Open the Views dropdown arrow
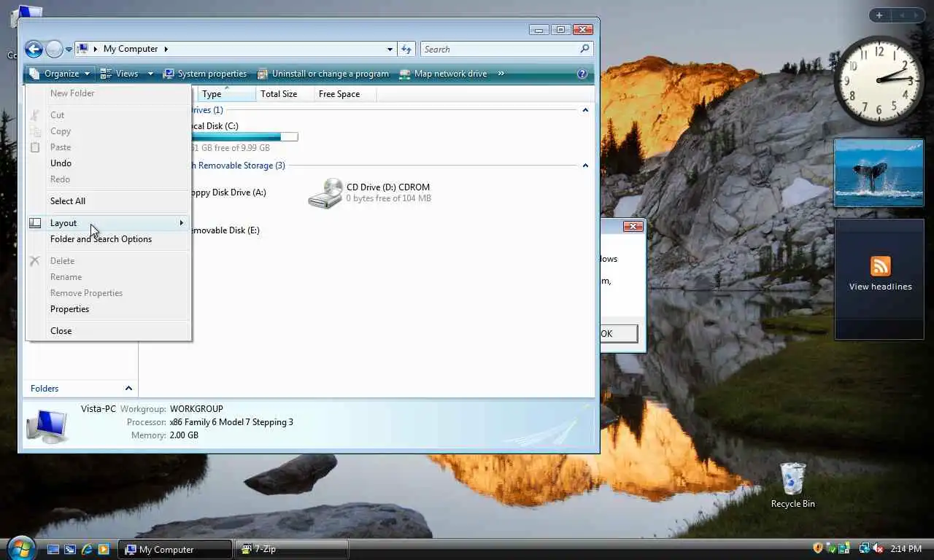The width and height of the screenshot is (934, 560). pyautogui.click(x=150, y=74)
